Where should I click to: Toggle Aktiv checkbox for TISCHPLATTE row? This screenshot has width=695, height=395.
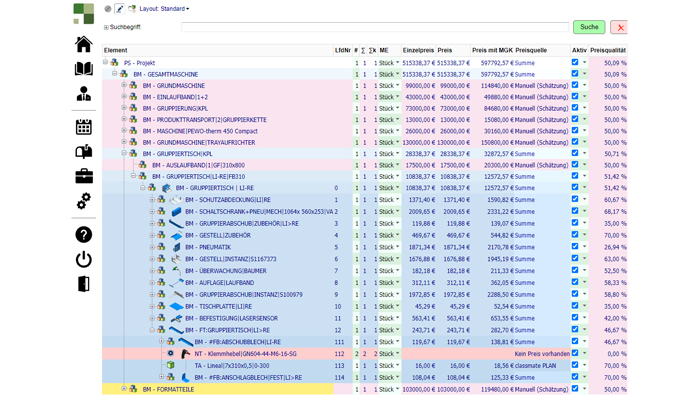575,306
